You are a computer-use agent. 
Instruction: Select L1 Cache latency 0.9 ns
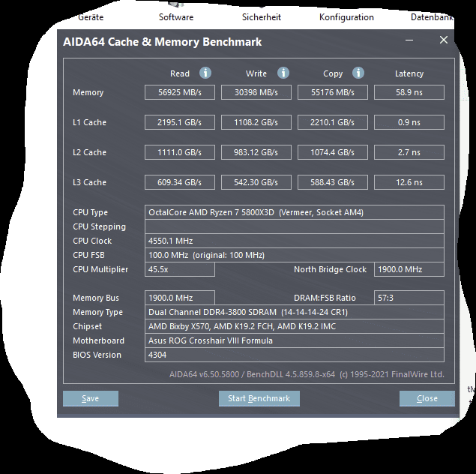click(409, 122)
